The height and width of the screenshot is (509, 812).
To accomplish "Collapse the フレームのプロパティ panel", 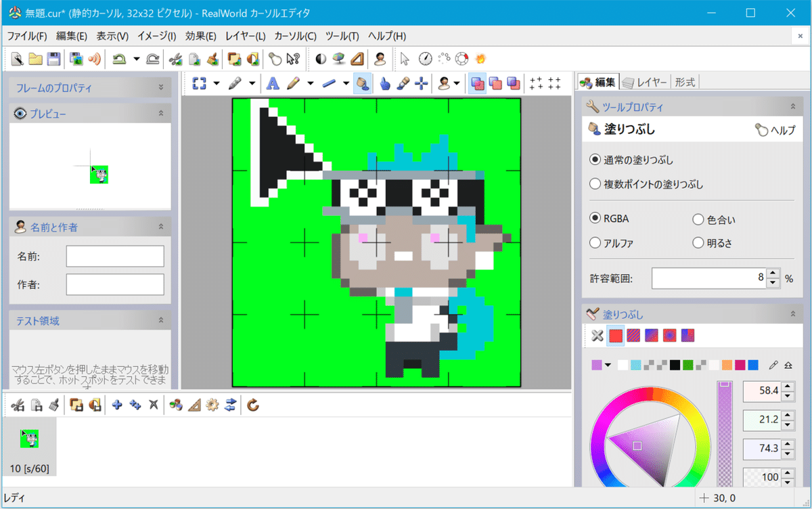I will click(x=160, y=87).
